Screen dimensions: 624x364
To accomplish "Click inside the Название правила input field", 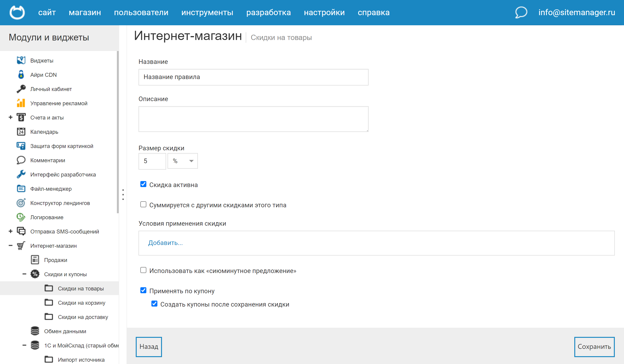I will 253,77.
